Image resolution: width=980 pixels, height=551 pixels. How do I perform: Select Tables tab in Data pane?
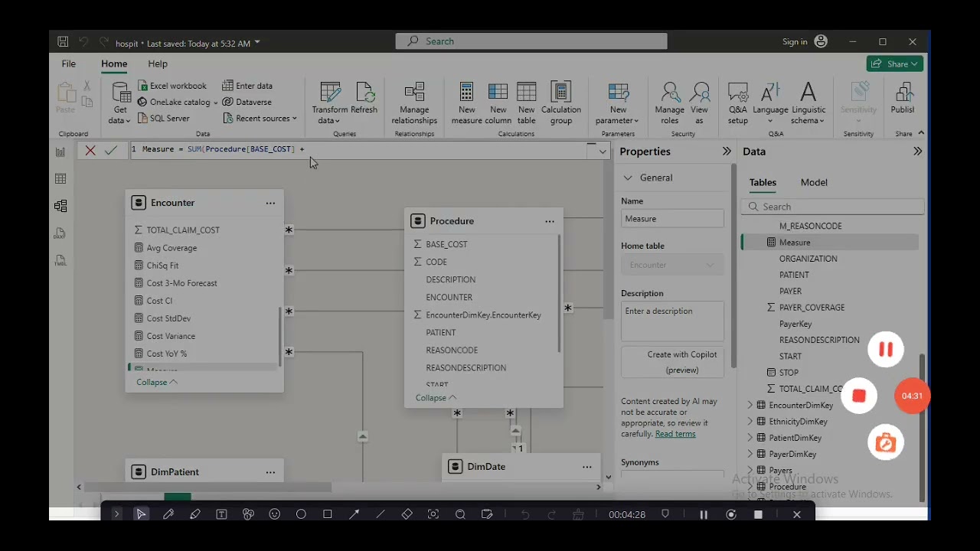click(763, 182)
